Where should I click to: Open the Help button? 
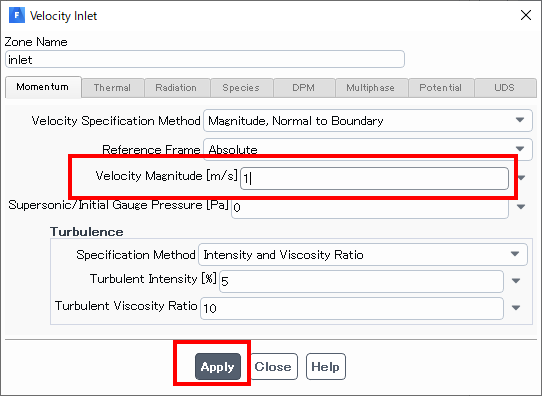pos(326,367)
